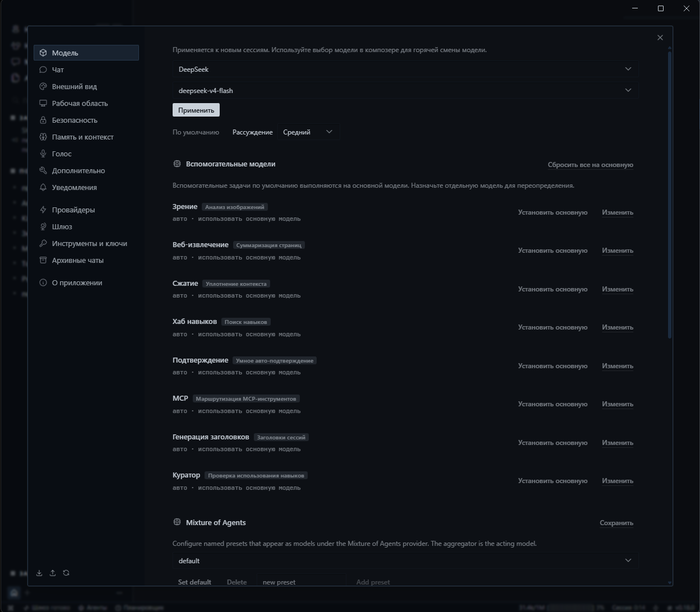Screen dimensions: 700x612
Task: Click Изменить for Куратор
Action: (618, 481)
